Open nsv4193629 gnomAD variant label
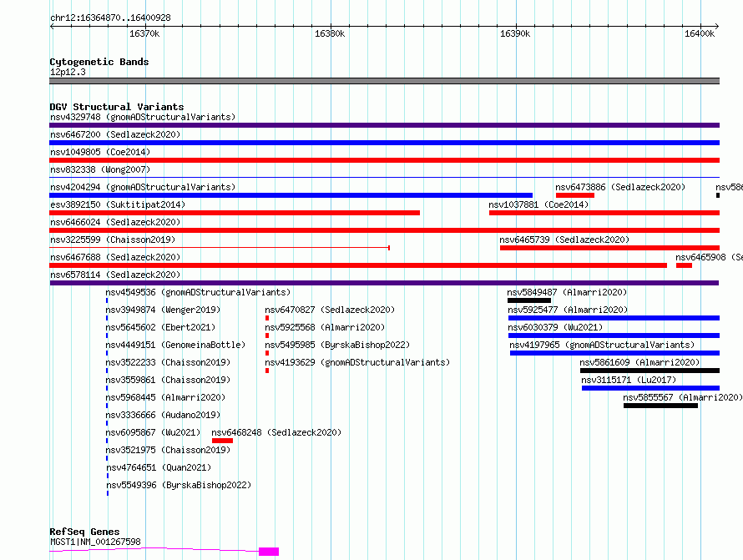The image size is (743, 560). coord(357,362)
